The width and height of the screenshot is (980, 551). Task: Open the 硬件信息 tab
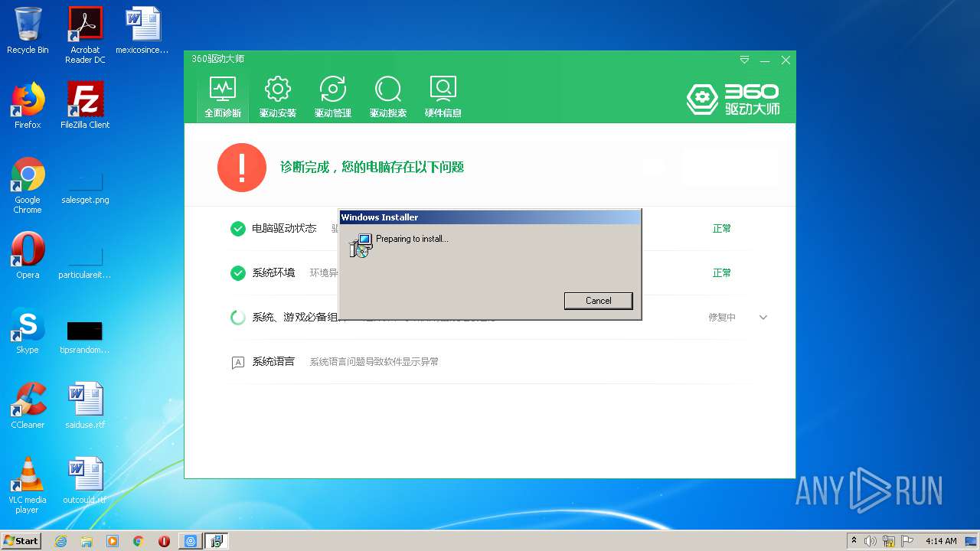443,97
